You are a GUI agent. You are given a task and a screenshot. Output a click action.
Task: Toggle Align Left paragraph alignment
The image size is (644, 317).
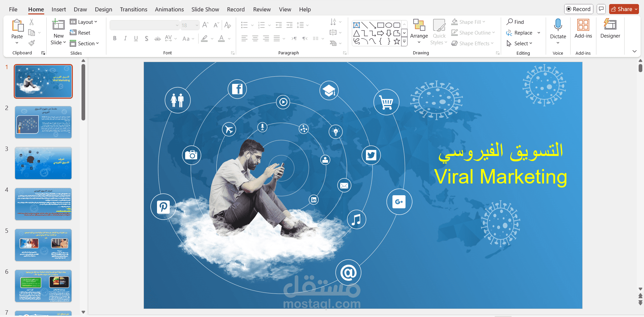tap(245, 39)
